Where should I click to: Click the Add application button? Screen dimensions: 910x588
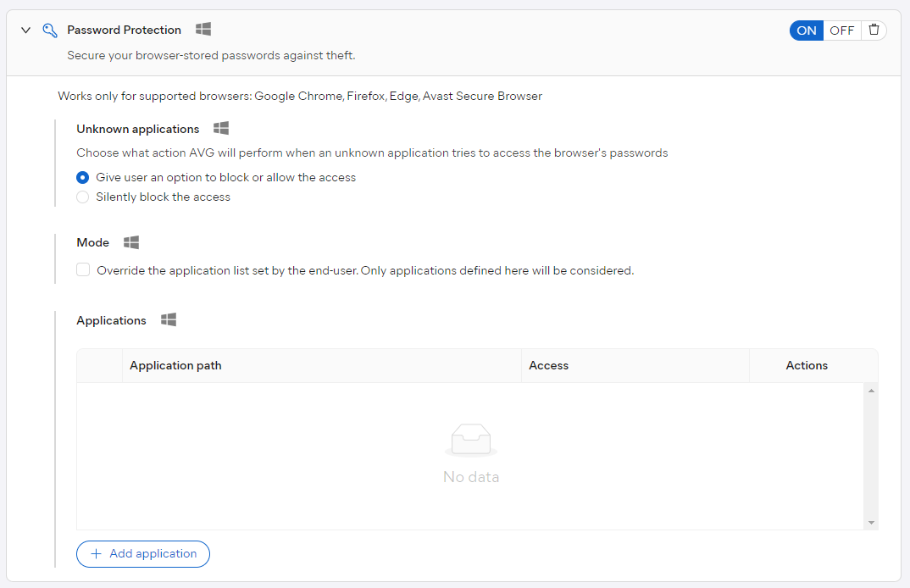[x=142, y=553]
